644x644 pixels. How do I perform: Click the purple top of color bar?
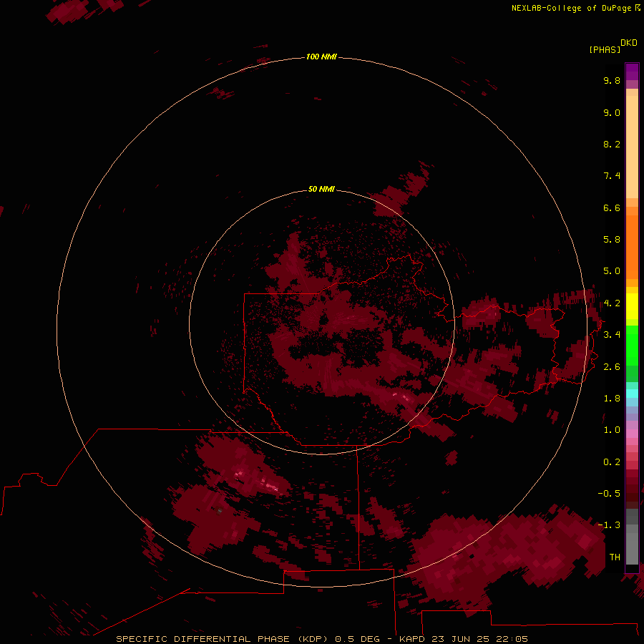(x=632, y=72)
